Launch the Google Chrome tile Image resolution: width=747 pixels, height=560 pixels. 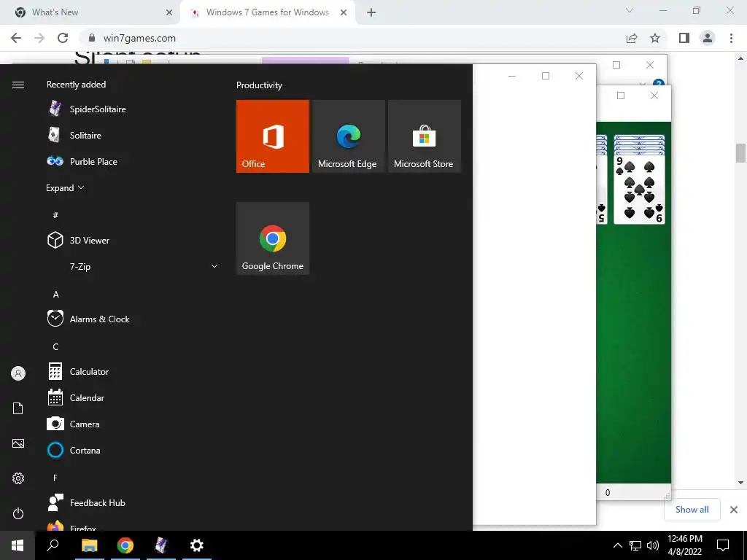(x=273, y=238)
